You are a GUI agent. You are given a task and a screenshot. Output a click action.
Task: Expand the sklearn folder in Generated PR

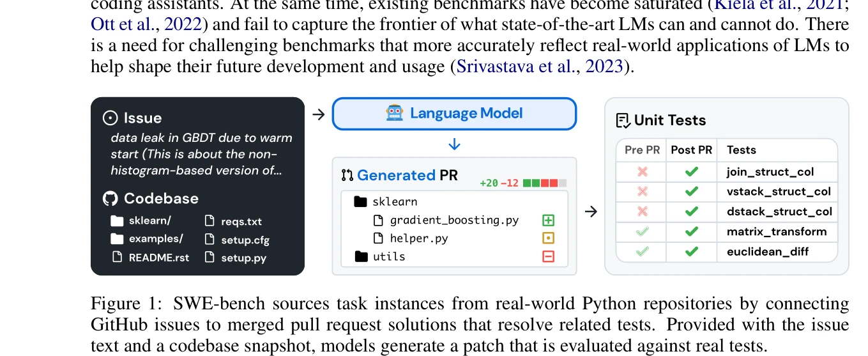coord(361,202)
